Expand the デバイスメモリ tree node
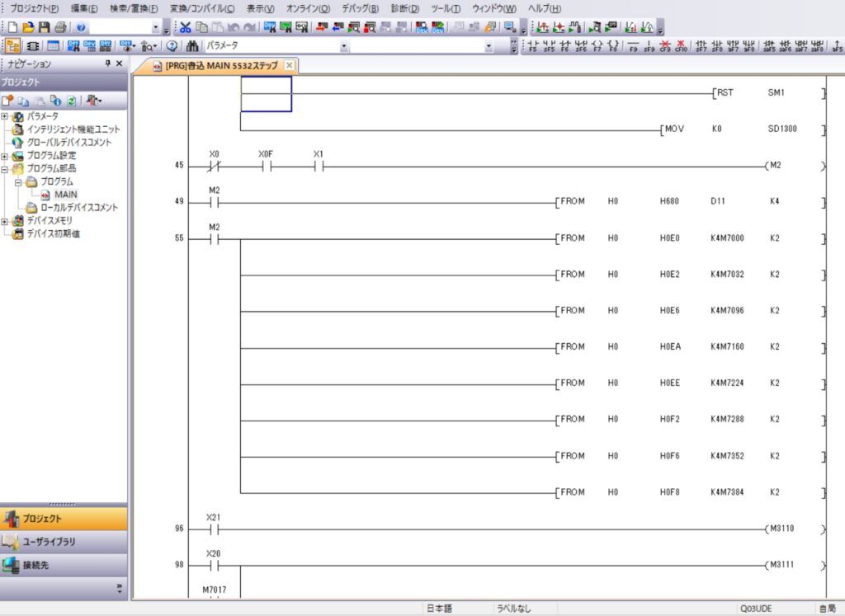 (6, 221)
